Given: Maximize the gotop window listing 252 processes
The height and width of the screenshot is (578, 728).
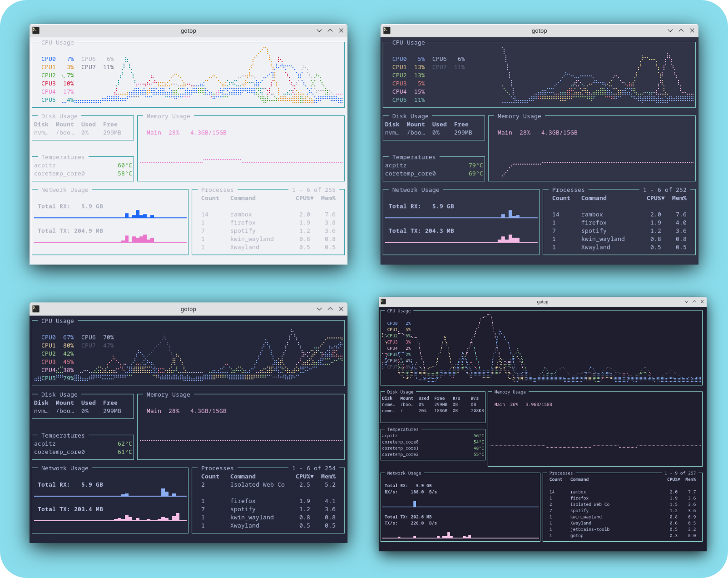Looking at the screenshot, I should click(681, 30).
